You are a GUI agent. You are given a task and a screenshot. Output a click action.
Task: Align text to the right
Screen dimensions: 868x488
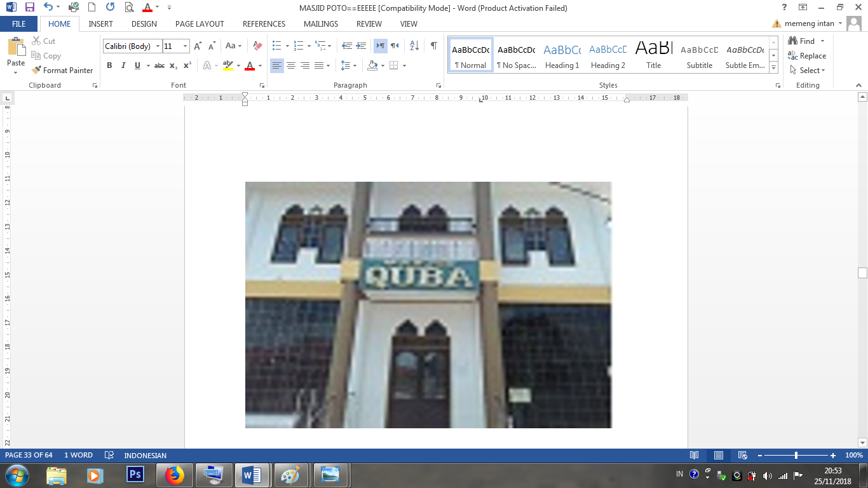[x=305, y=65]
